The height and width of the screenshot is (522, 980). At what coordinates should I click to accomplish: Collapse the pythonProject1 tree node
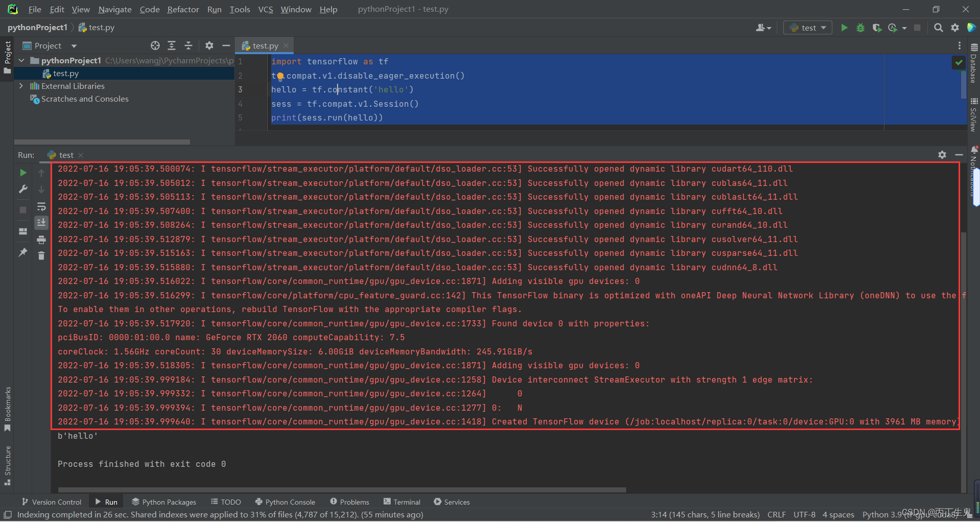[21, 60]
